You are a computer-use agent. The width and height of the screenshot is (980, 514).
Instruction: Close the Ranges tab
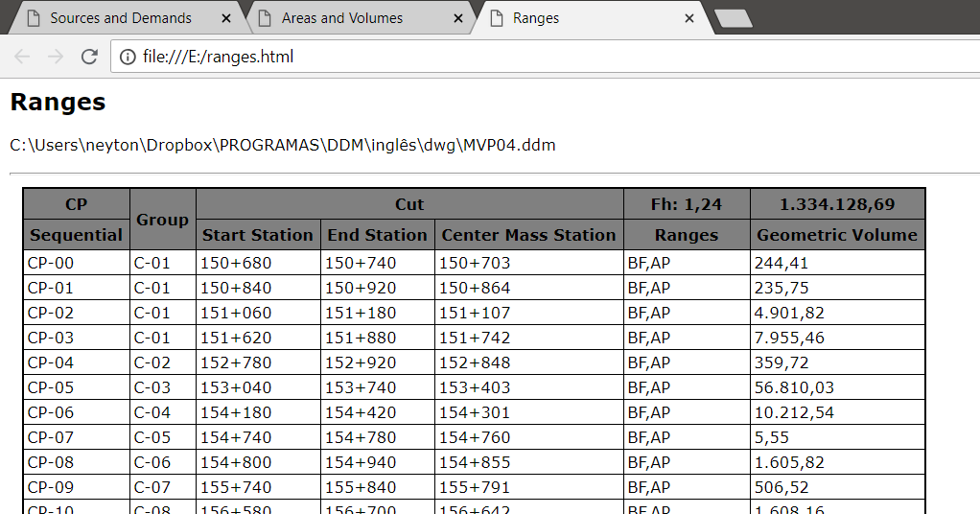pyautogui.click(x=689, y=18)
